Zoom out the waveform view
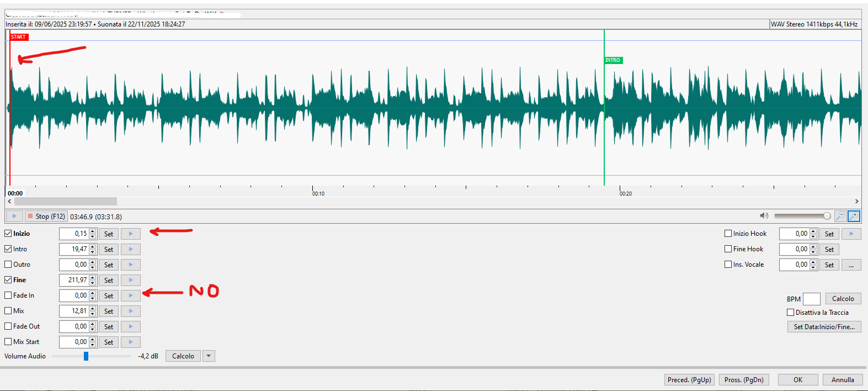Screen dimensions: 868x391 (x=840, y=216)
